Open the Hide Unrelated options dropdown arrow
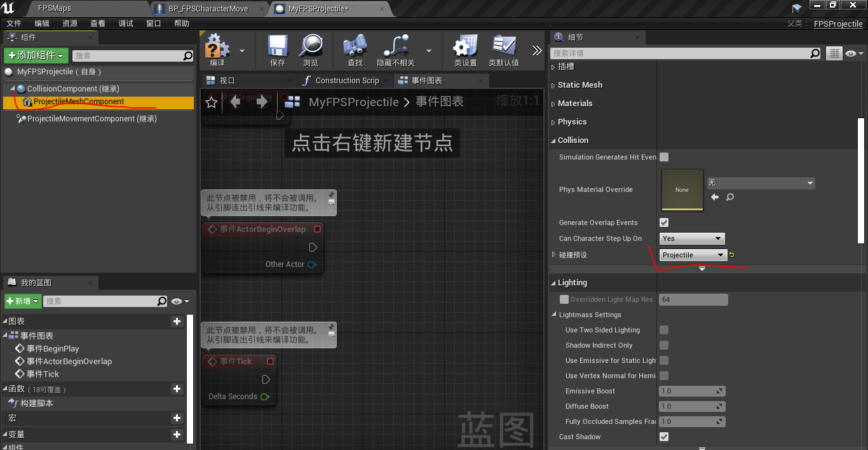Screen dimensions: 868x450 coord(429,51)
